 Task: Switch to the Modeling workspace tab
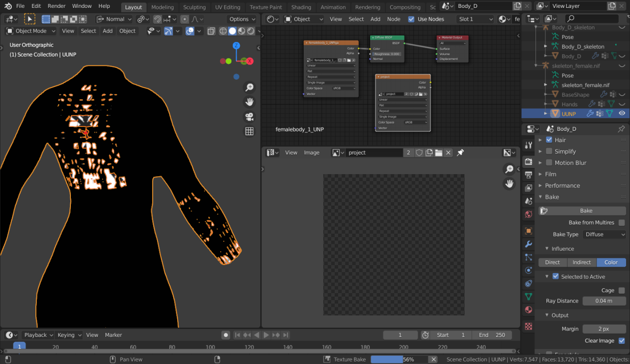[x=162, y=7]
